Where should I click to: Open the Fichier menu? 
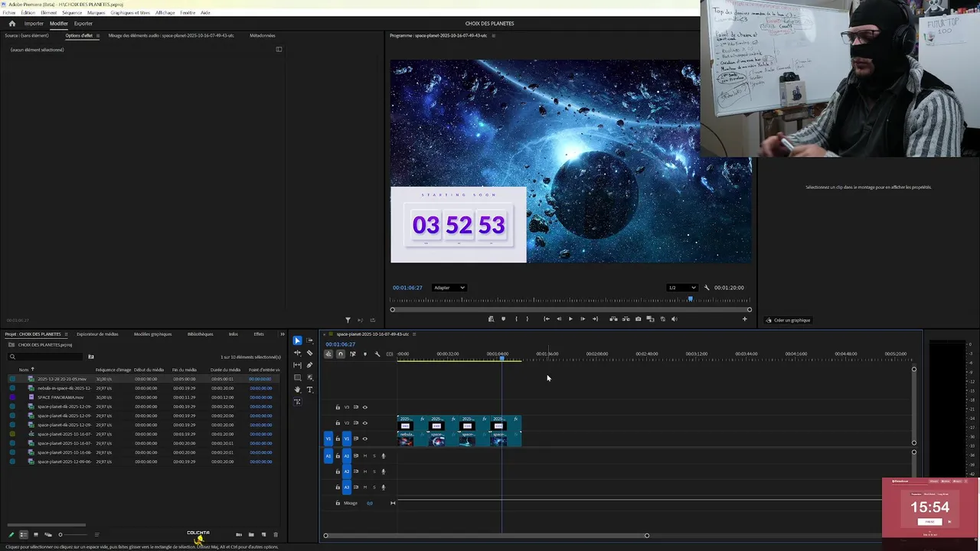(x=8, y=13)
